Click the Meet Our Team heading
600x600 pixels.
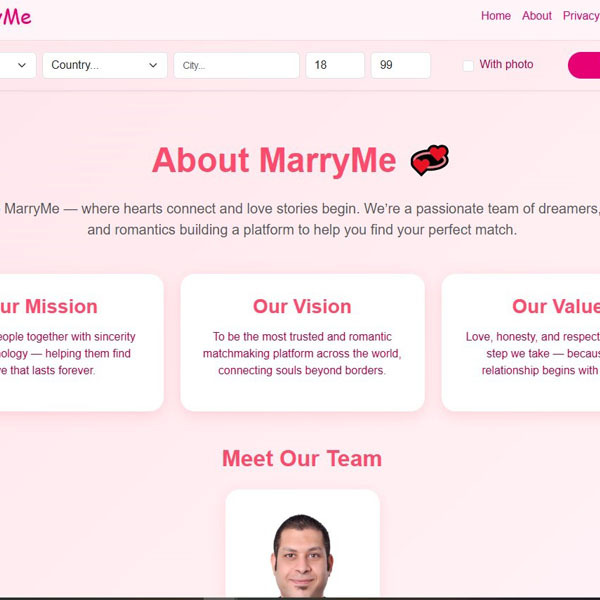click(x=302, y=458)
